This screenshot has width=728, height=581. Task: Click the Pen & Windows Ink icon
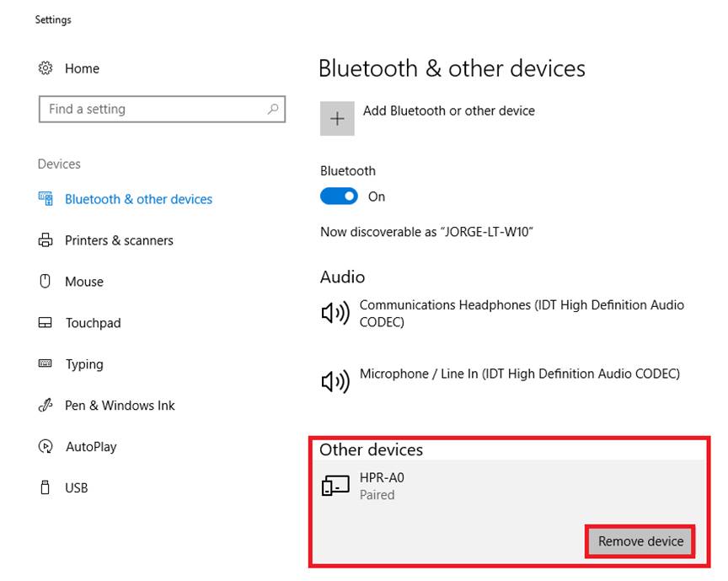(45, 406)
